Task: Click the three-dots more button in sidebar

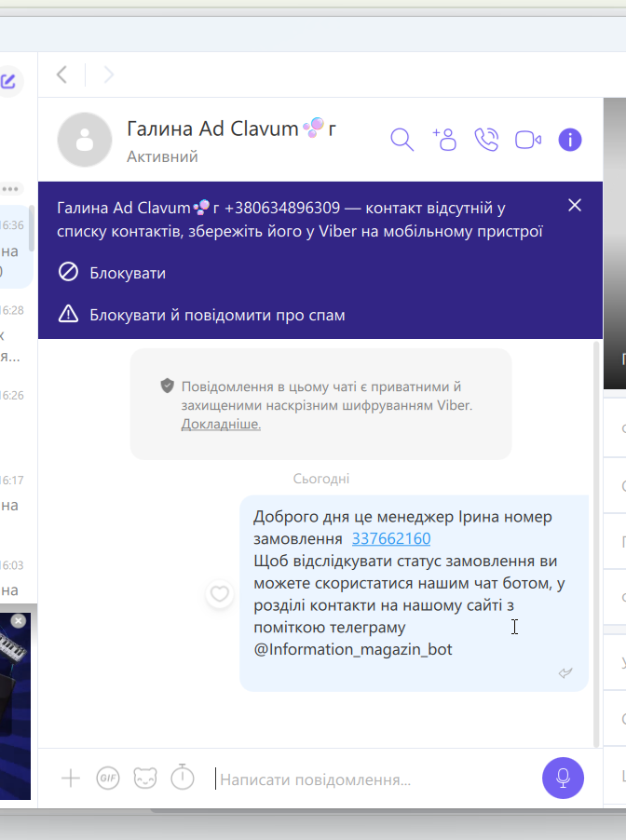Action: [x=10, y=188]
